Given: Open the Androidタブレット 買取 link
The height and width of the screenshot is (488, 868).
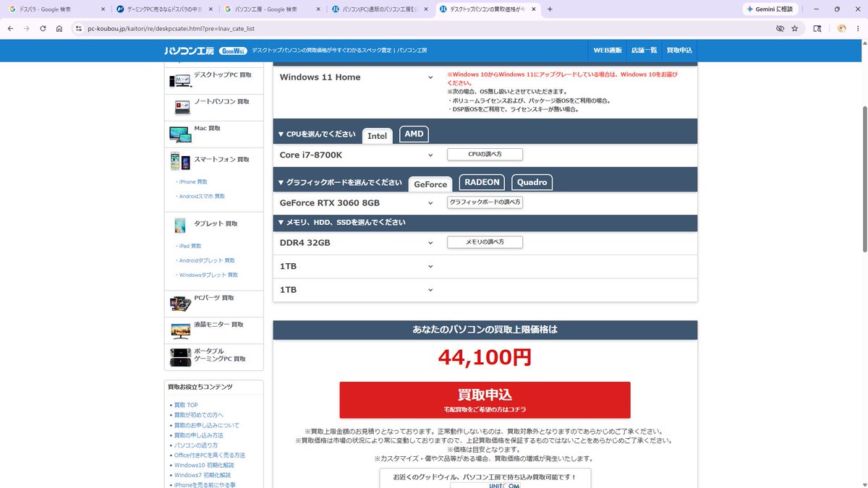Looking at the screenshot, I should pos(205,260).
